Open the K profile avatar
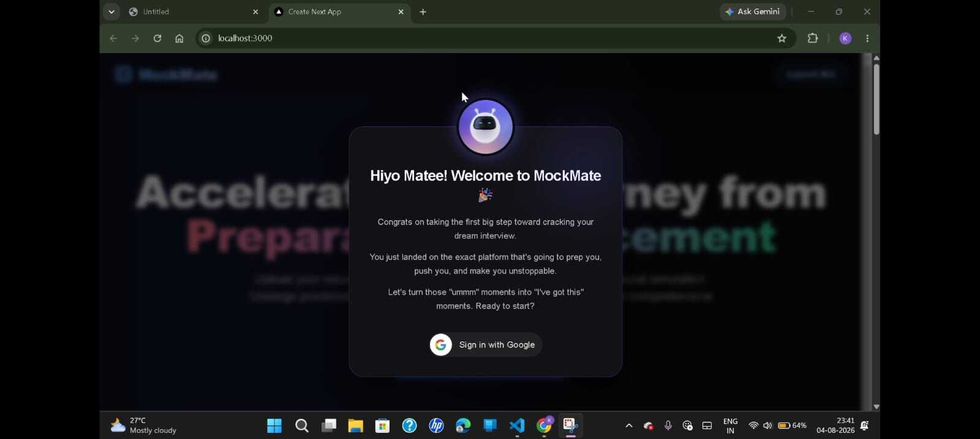Screen dimensions: 980x439 pos(845,38)
